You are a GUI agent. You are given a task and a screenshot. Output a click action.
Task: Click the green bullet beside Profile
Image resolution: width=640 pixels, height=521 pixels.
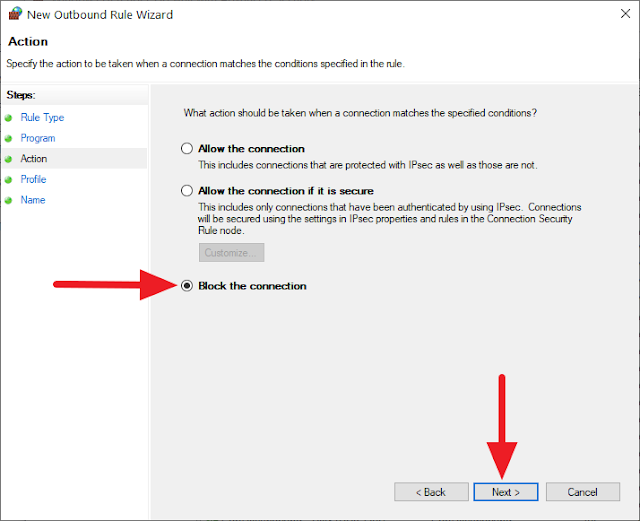[8, 180]
